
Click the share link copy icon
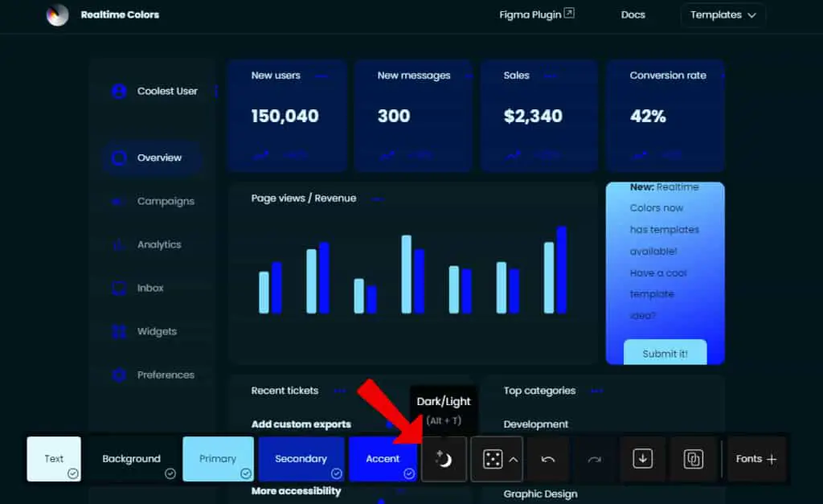[694, 459]
